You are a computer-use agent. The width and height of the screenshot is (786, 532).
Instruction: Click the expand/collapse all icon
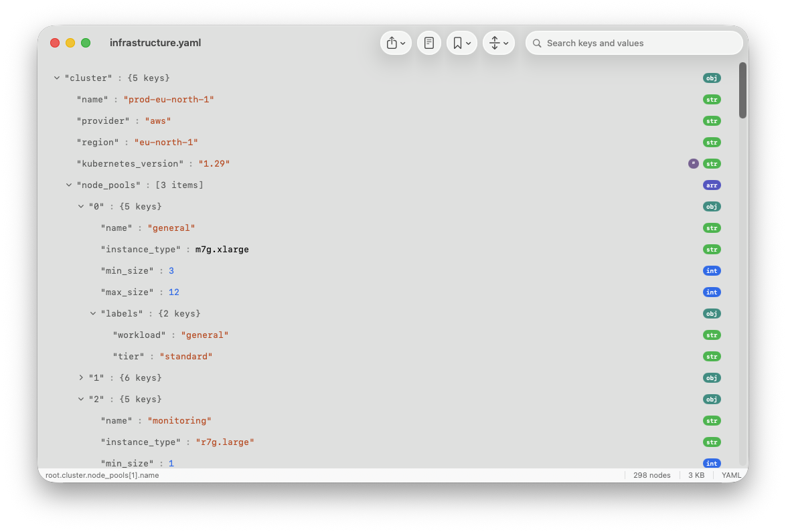click(x=495, y=42)
